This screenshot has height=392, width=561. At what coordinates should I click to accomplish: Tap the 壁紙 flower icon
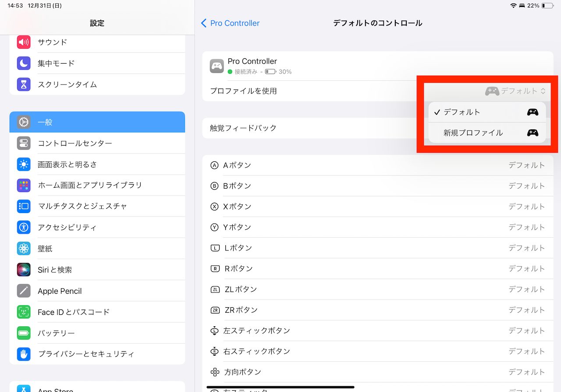click(24, 249)
